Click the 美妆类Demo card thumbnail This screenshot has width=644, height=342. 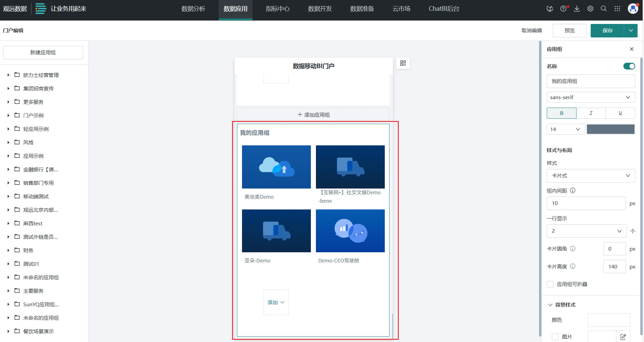(276, 167)
